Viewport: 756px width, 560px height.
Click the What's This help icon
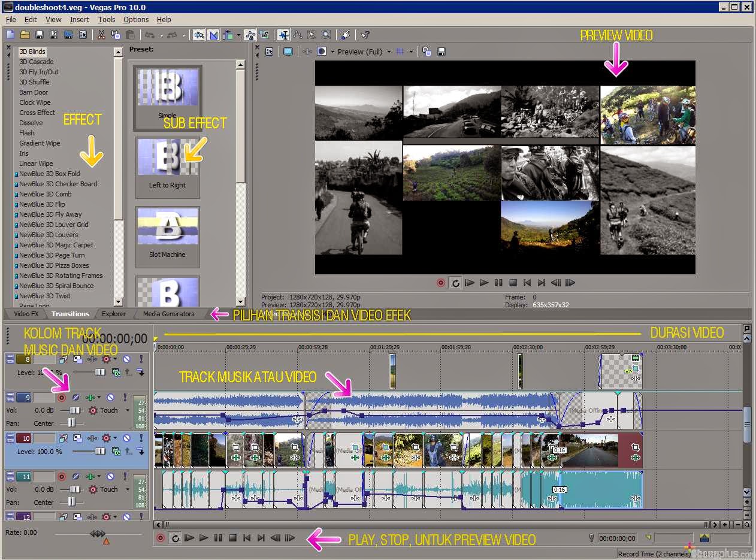coord(365,35)
